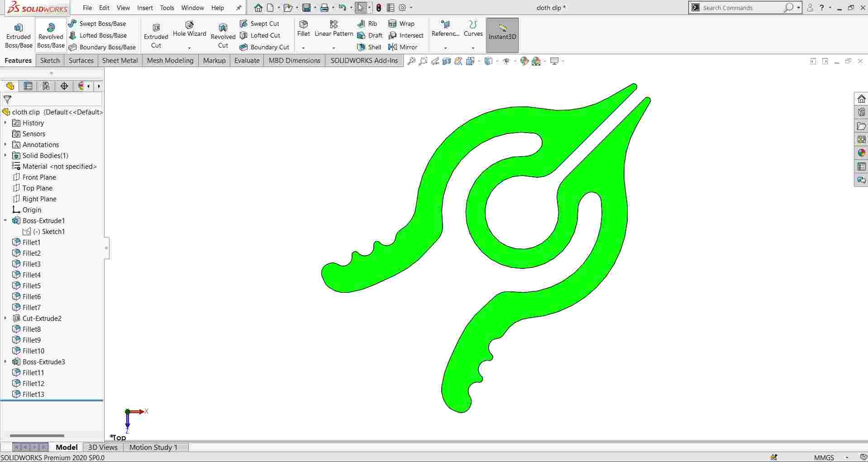The width and height of the screenshot is (868, 462).
Task: Select the Linear Pattern tool
Action: (x=334, y=29)
